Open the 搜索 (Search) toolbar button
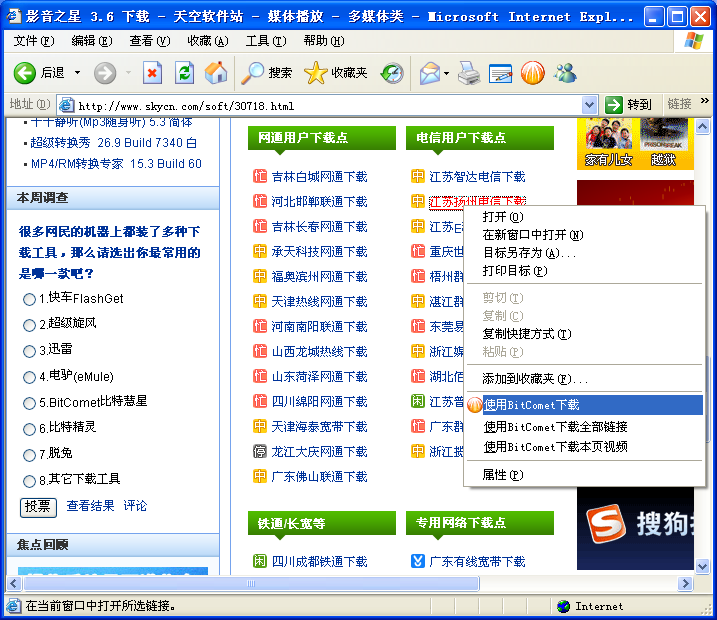 (267, 72)
